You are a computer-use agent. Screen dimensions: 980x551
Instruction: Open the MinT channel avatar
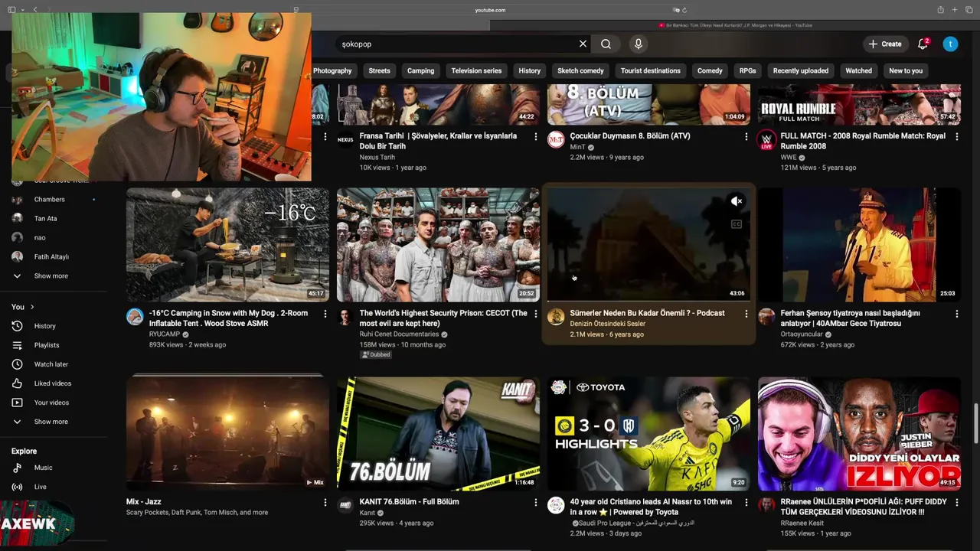pyautogui.click(x=556, y=140)
